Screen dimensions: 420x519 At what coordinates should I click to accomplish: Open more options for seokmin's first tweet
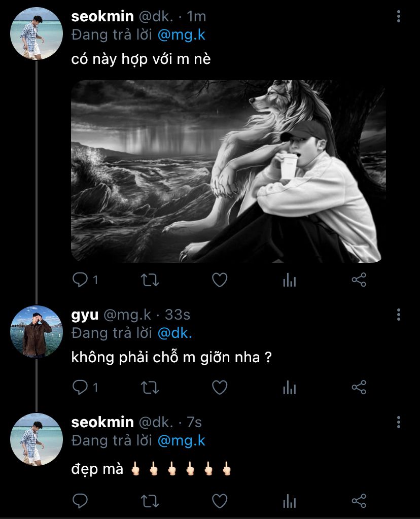point(399,17)
